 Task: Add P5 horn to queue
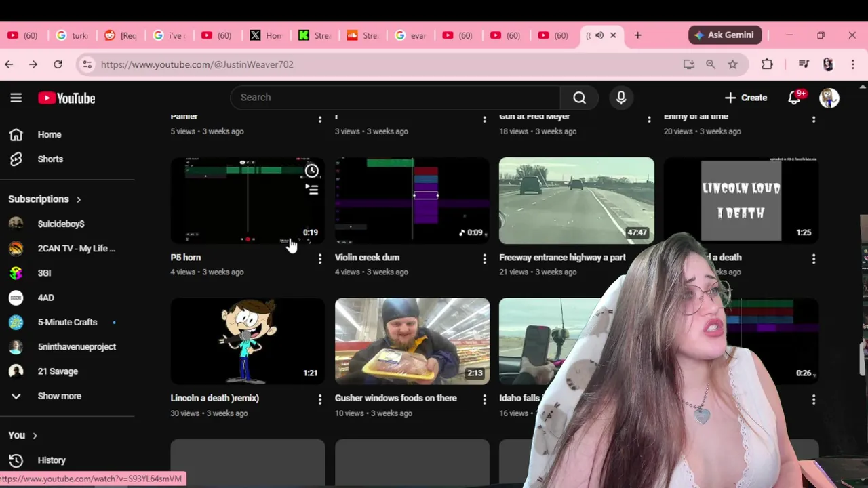[x=311, y=190]
